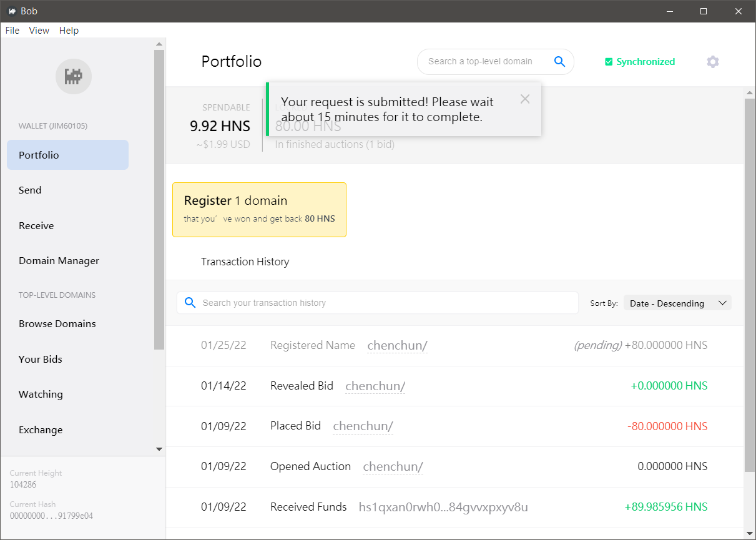756x540 pixels.
Task: Open the Your Bids section
Action: click(41, 359)
